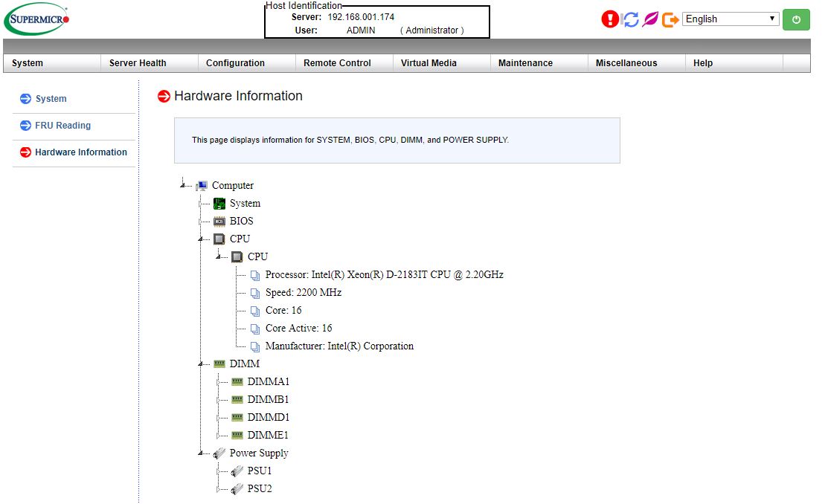The height and width of the screenshot is (504, 828).
Task: Select the Core: 16 row
Action: click(x=283, y=310)
